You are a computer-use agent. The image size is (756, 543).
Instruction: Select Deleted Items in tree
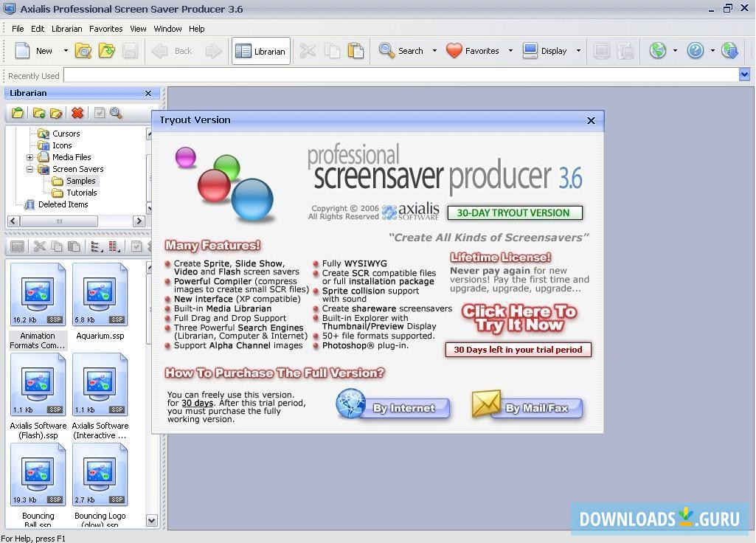(x=63, y=204)
